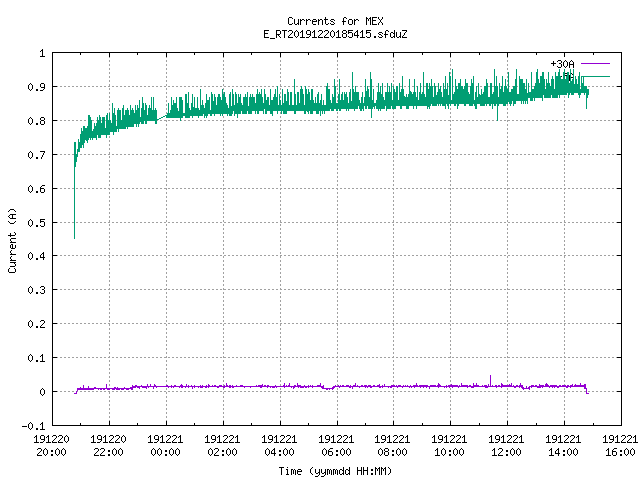Click the y-axis tick label '0.9'
640x480 pixels.
pos(36,87)
